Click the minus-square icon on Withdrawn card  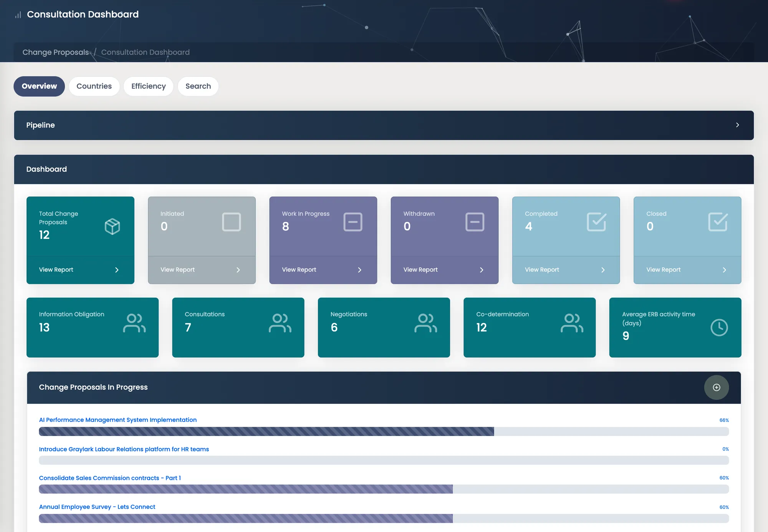475,222
